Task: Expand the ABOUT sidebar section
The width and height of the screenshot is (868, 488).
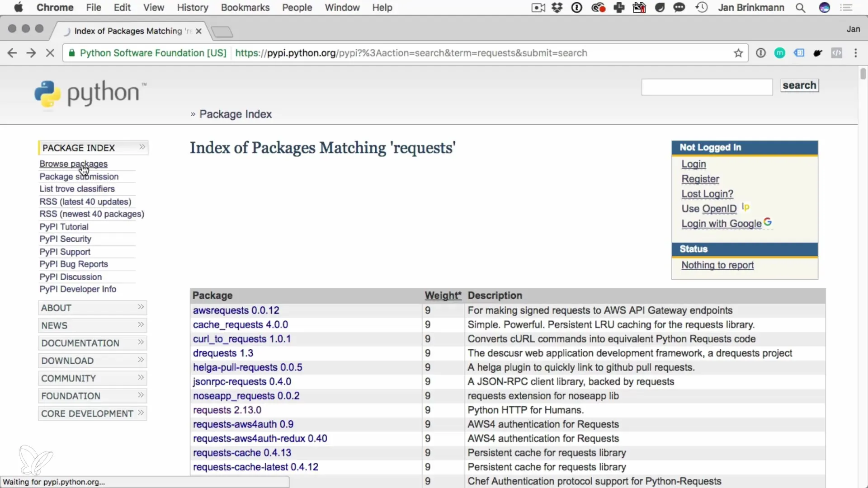Action: 92,308
